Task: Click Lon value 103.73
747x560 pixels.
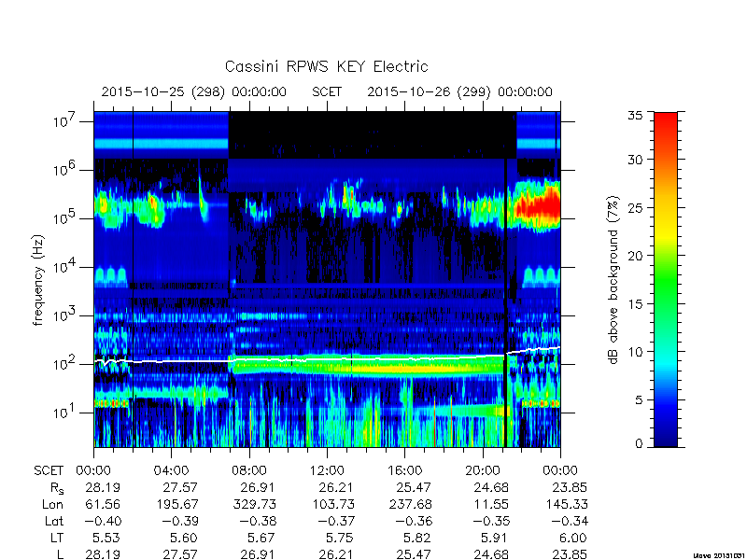Action: (333, 504)
